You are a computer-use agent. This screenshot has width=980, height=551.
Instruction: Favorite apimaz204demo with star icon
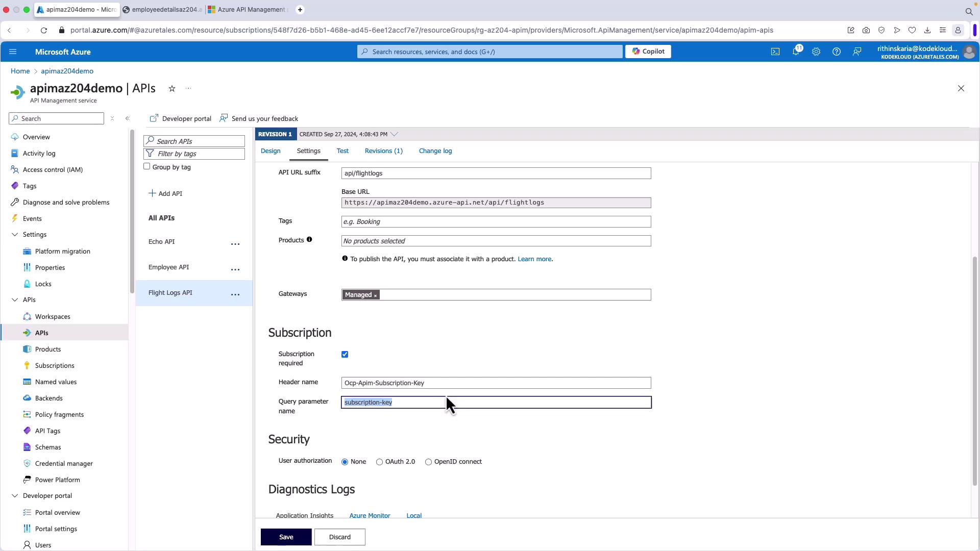point(172,89)
